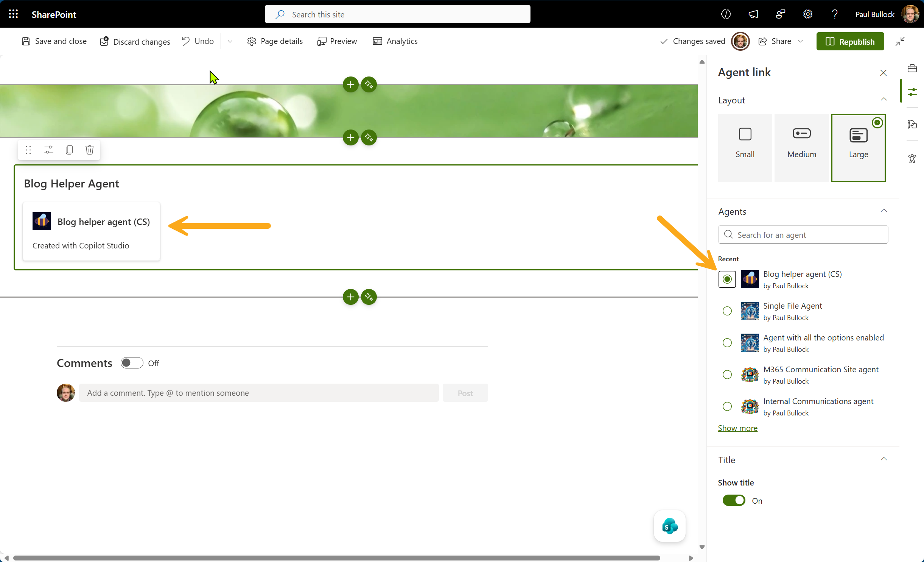The height and width of the screenshot is (562, 924).
Task: Show more agents in the list
Action: point(737,428)
